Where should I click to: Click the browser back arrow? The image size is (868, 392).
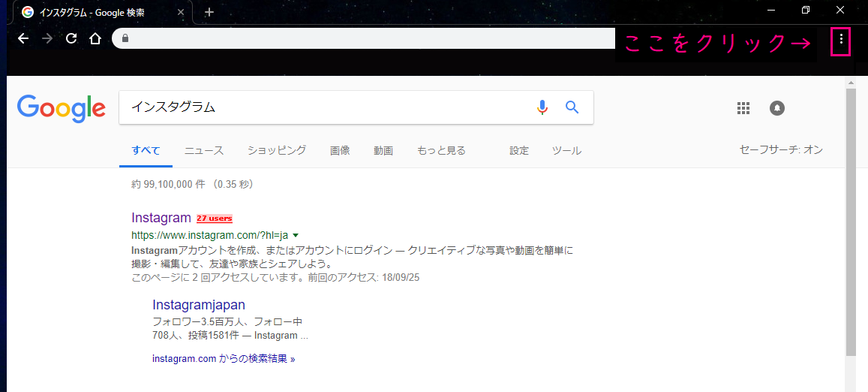pos(23,38)
